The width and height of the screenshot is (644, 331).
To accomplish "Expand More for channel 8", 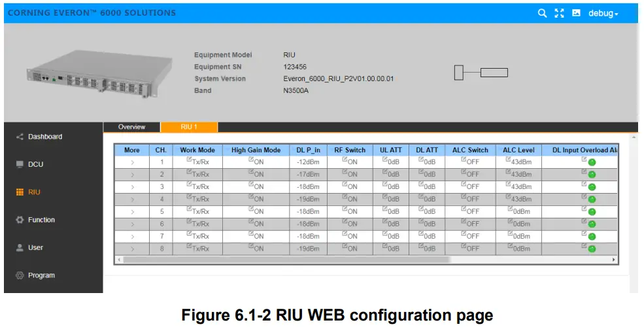I will (x=132, y=249).
